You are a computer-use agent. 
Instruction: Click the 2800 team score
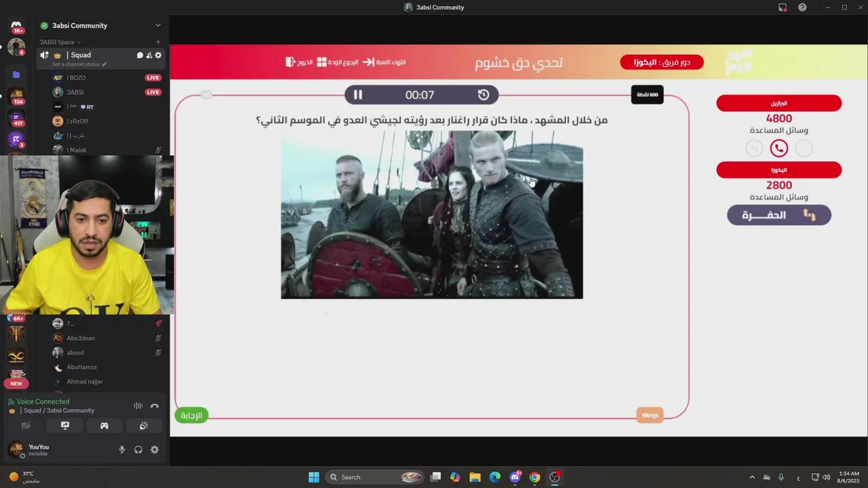778,185
